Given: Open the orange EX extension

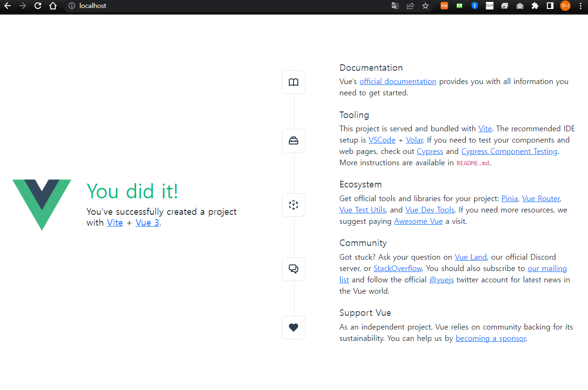Looking at the screenshot, I should (444, 6).
